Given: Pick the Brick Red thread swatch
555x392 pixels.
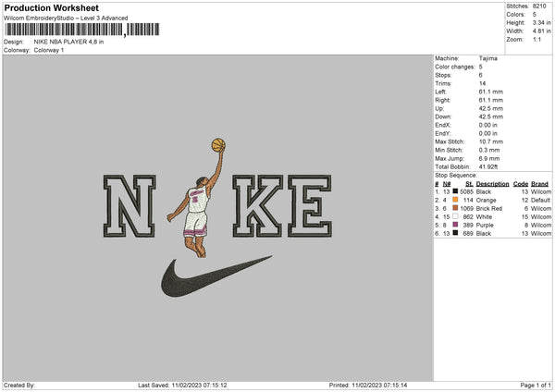Looking at the screenshot, I should tap(455, 208).
